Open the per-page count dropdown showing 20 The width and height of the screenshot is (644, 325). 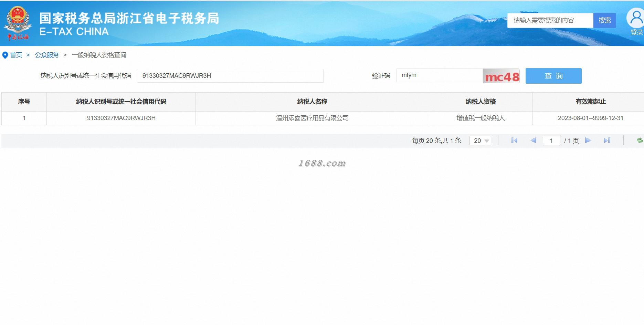(480, 140)
